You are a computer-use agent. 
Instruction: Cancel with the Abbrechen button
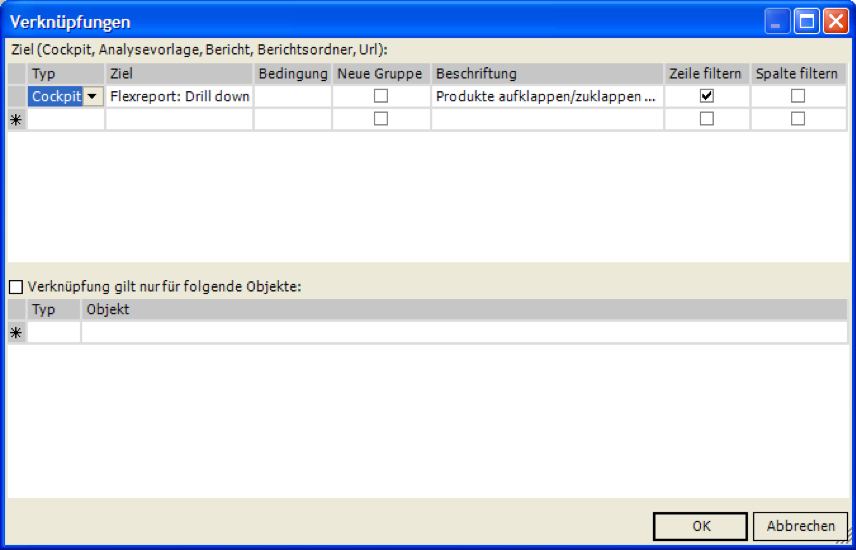pos(800,526)
